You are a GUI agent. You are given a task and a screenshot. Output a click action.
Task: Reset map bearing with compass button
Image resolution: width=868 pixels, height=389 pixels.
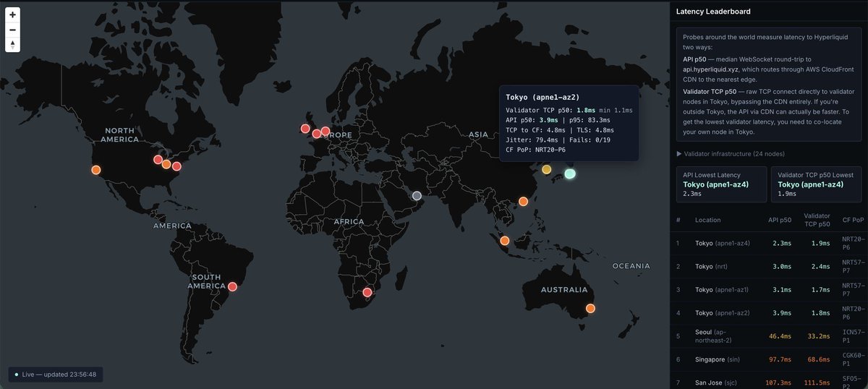(13, 45)
